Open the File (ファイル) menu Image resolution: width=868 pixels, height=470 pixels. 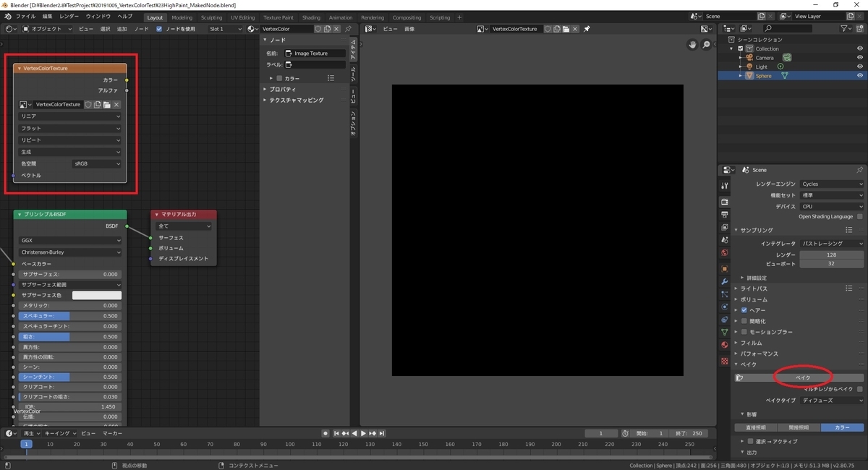coord(25,16)
